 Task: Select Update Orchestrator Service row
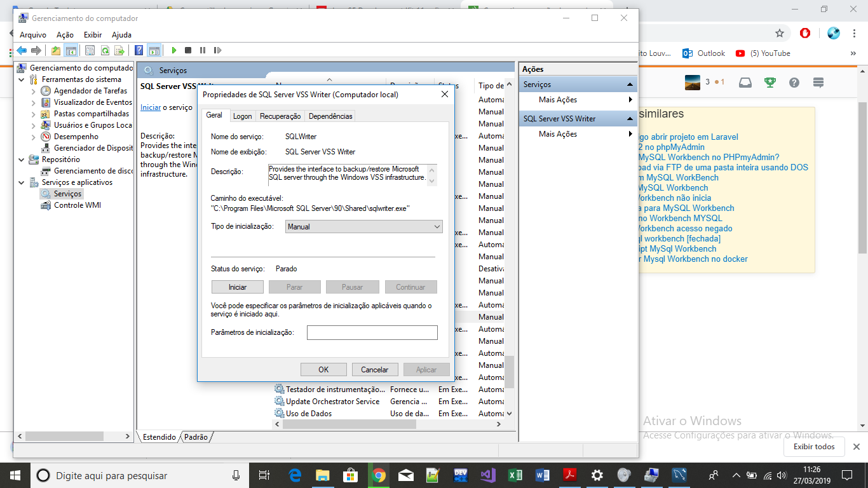[x=390, y=402]
